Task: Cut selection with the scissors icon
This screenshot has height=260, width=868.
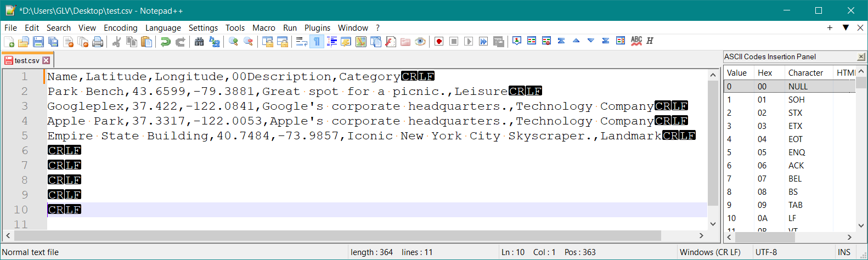Action: point(116,42)
